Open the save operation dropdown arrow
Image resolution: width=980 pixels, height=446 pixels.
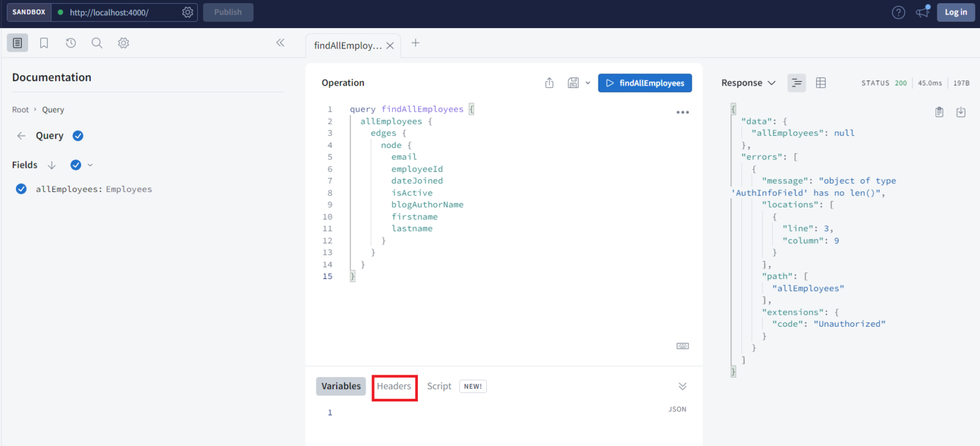pyautogui.click(x=588, y=82)
